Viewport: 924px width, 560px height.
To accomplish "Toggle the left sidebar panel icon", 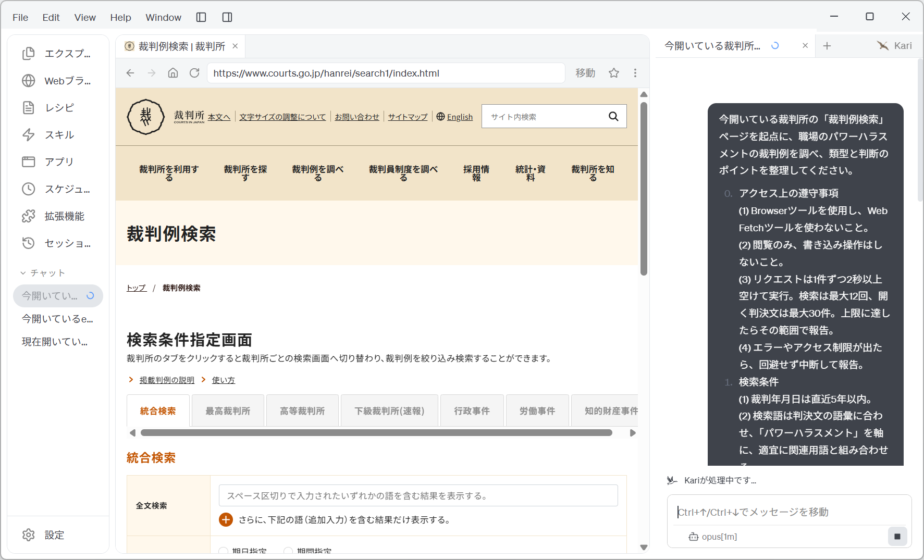I will (201, 17).
